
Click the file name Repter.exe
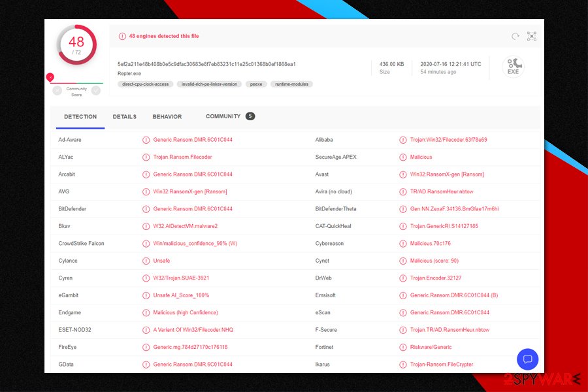(129, 74)
